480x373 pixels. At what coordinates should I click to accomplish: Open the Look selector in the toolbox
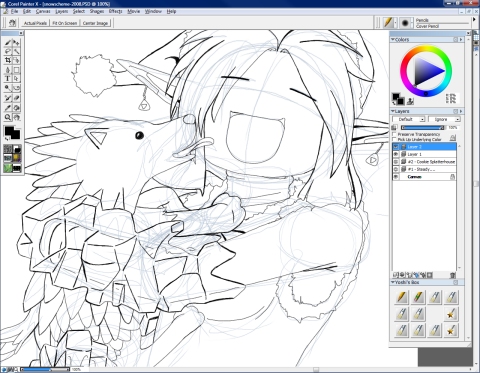point(8,168)
